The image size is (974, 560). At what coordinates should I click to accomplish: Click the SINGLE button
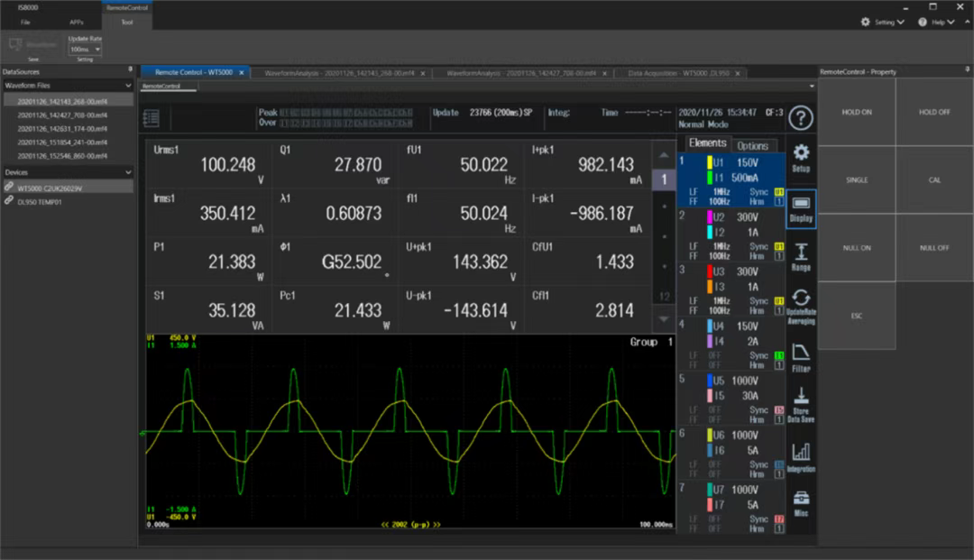tap(857, 180)
